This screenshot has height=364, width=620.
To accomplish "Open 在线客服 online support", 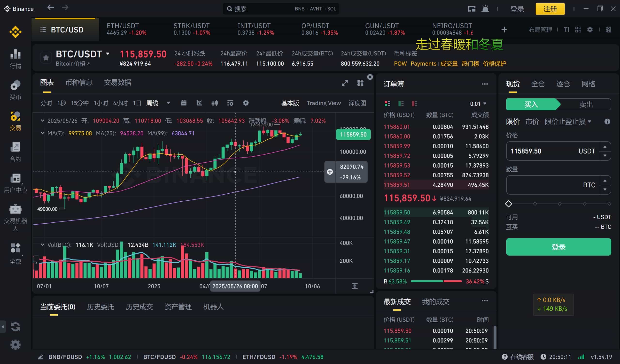I will (x=518, y=357).
